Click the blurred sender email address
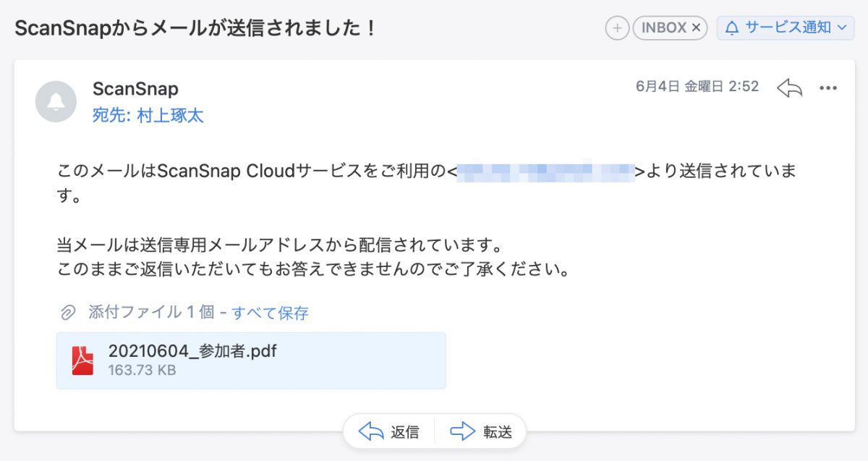 [546, 172]
